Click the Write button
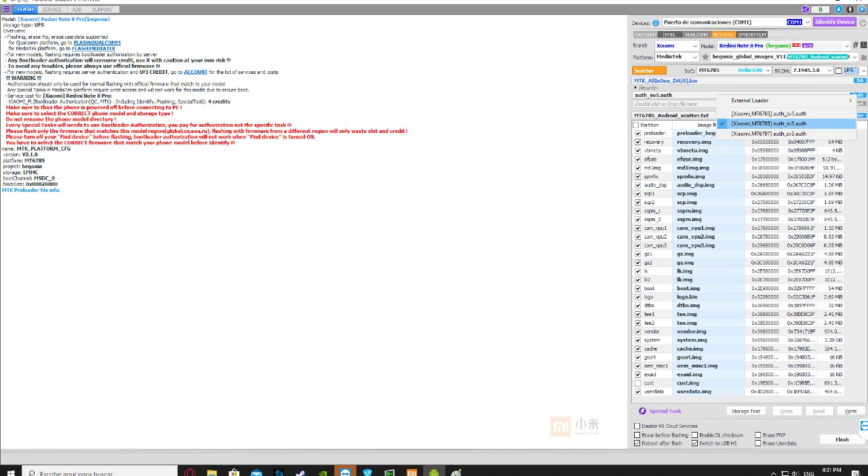This screenshot has width=868, height=476. coord(850,411)
